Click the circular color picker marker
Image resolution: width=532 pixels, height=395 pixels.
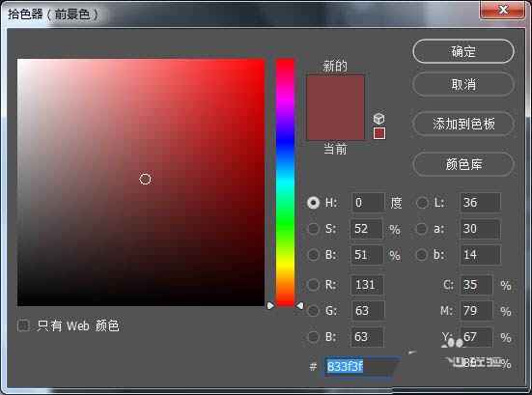(145, 180)
